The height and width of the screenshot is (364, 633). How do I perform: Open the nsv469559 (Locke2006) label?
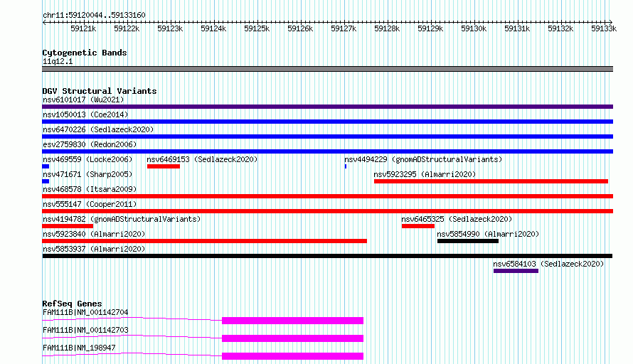[x=87, y=159]
